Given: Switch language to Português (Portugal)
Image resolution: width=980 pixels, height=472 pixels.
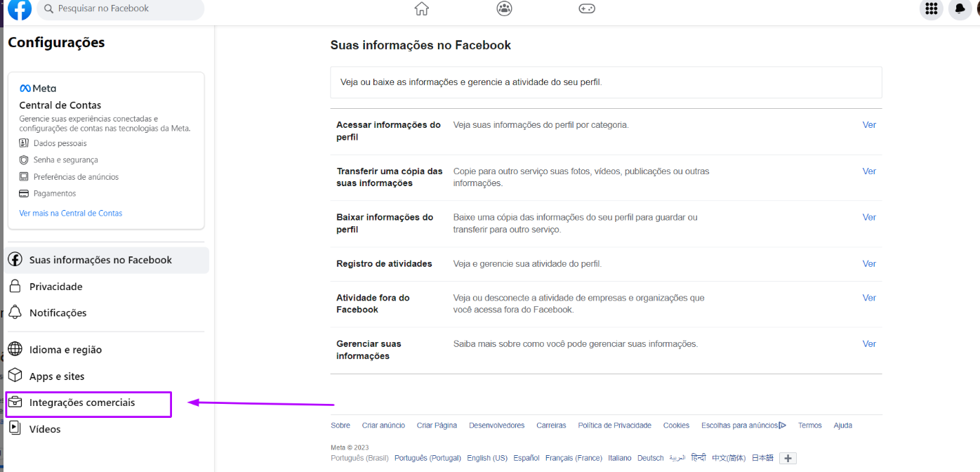Looking at the screenshot, I should (428, 458).
